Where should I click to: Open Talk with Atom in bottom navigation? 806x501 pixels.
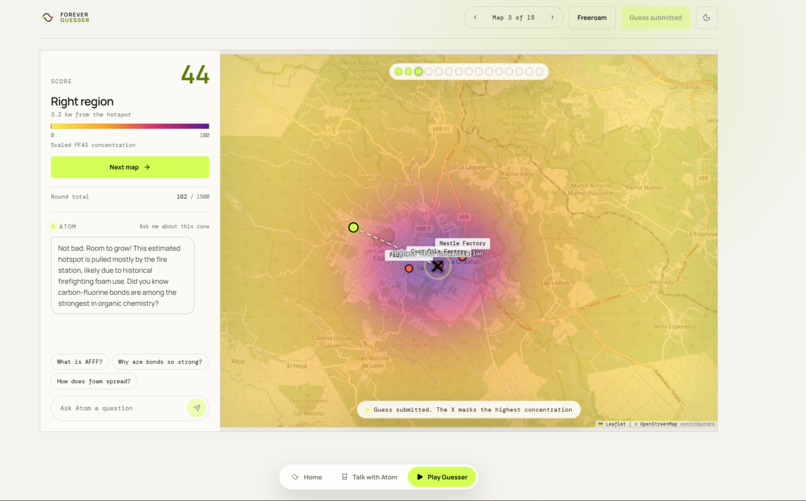point(370,477)
